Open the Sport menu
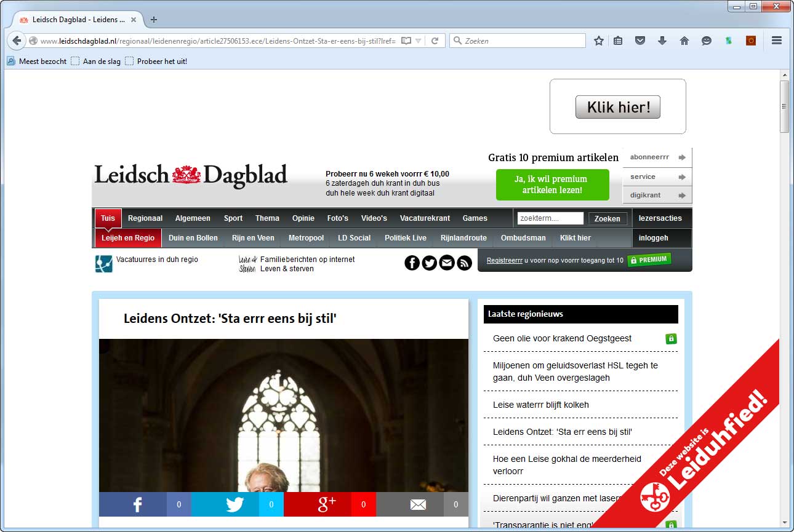794x532 pixels. (x=233, y=218)
